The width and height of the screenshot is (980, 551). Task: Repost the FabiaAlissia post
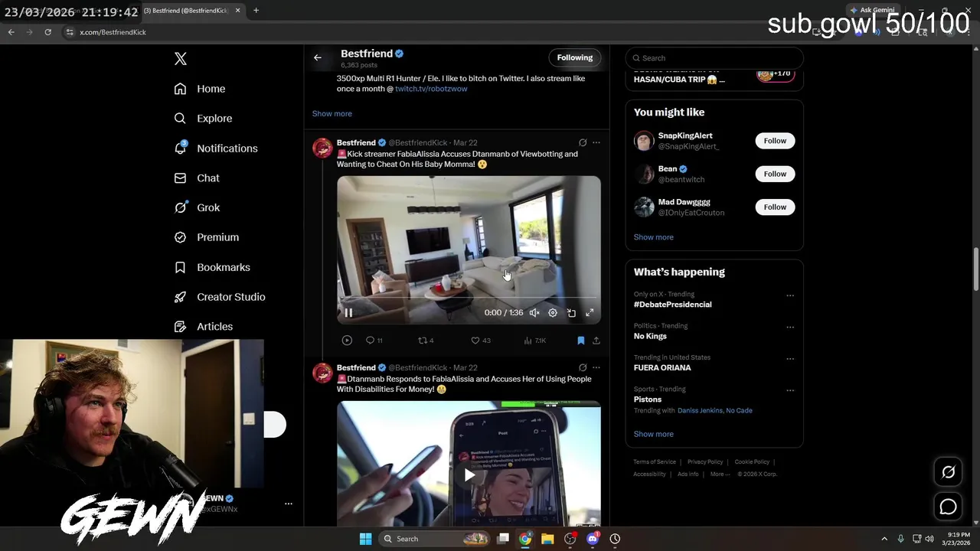[426, 341]
